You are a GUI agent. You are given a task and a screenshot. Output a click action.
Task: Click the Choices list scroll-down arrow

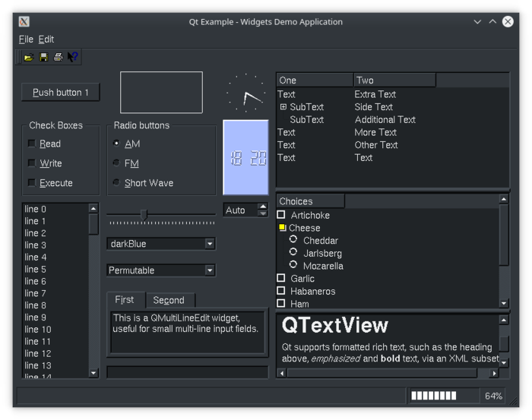[x=504, y=303]
